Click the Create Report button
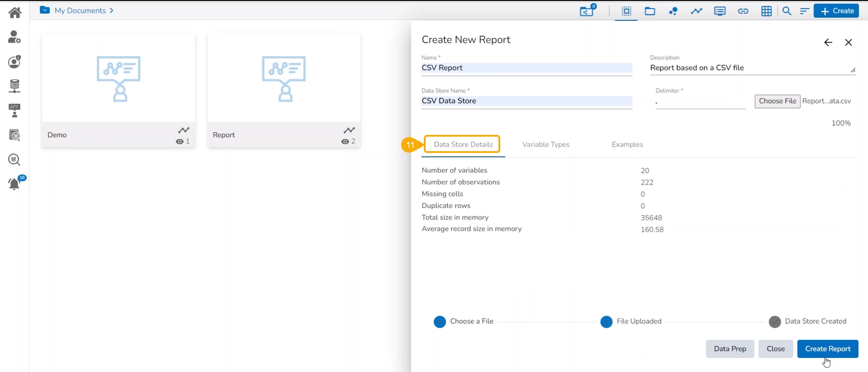868x372 pixels. (828, 349)
